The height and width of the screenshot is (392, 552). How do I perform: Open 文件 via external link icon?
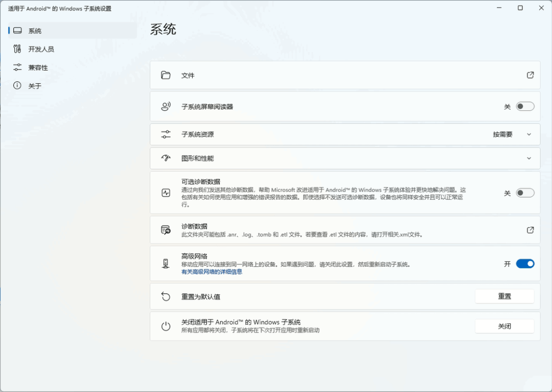point(530,75)
